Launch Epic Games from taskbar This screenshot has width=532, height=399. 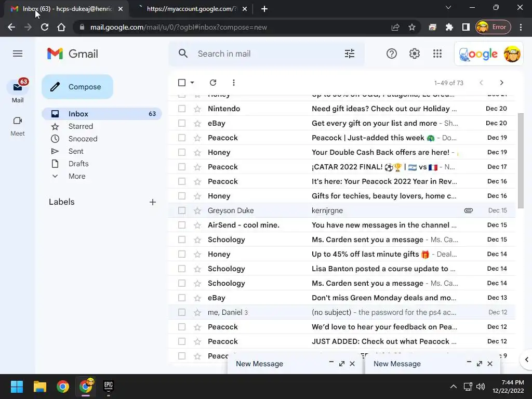coord(108,387)
